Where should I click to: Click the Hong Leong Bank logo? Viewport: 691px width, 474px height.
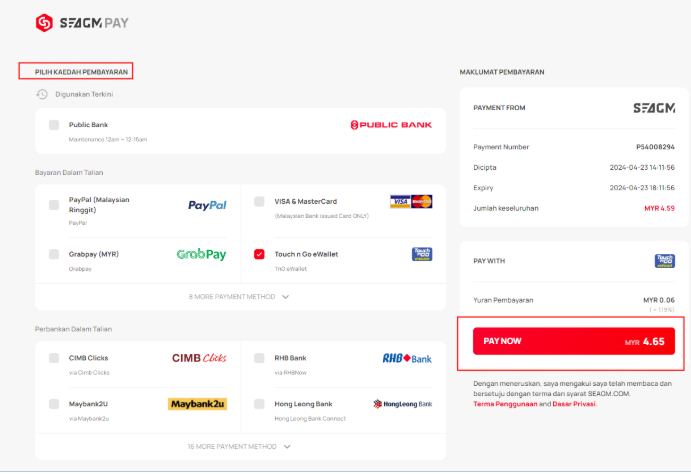(402, 404)
